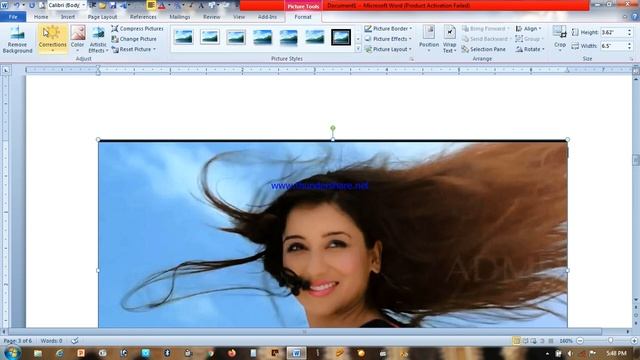Open Picture Border dropdown

(388, 29)
